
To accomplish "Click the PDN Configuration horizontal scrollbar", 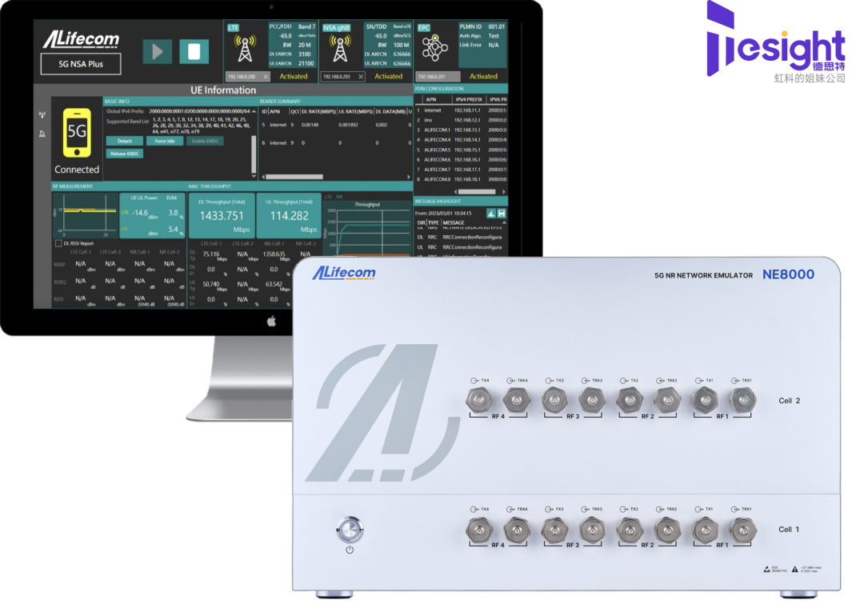I will click(477, 192).
